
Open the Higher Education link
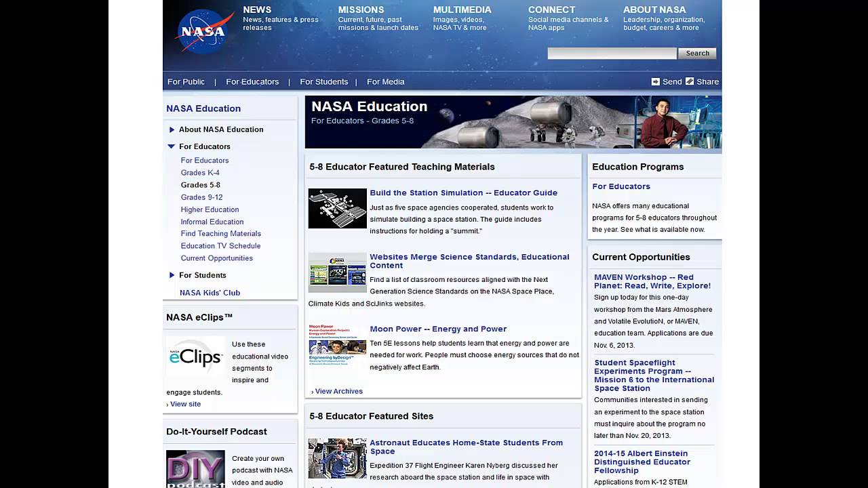point(210,209)
